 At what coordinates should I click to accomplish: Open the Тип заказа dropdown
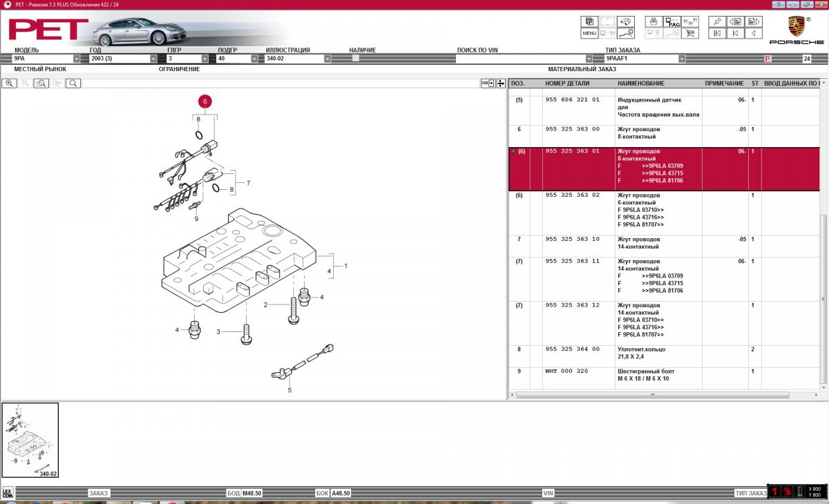[x=681, y=59]
